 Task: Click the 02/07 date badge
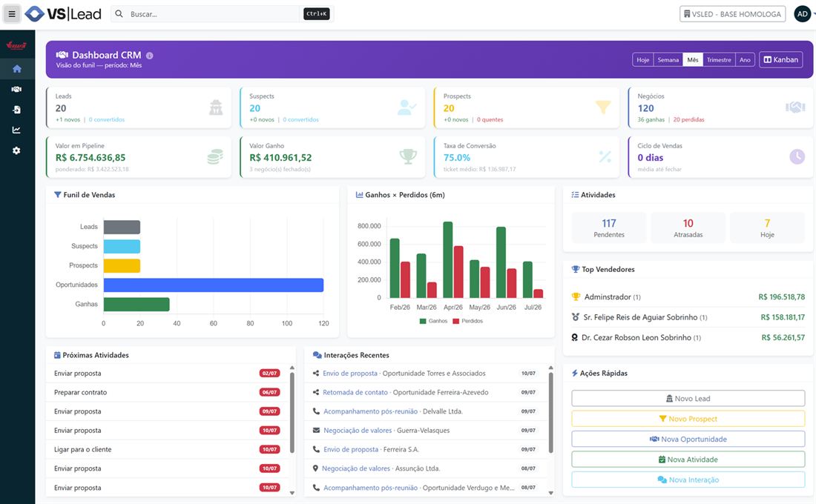click(269, 374)
